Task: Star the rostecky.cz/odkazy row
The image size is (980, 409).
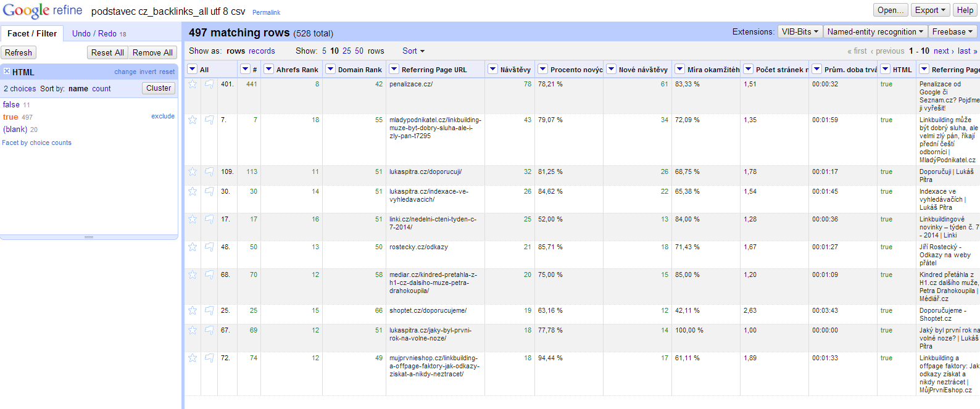Action: (193, 247)
